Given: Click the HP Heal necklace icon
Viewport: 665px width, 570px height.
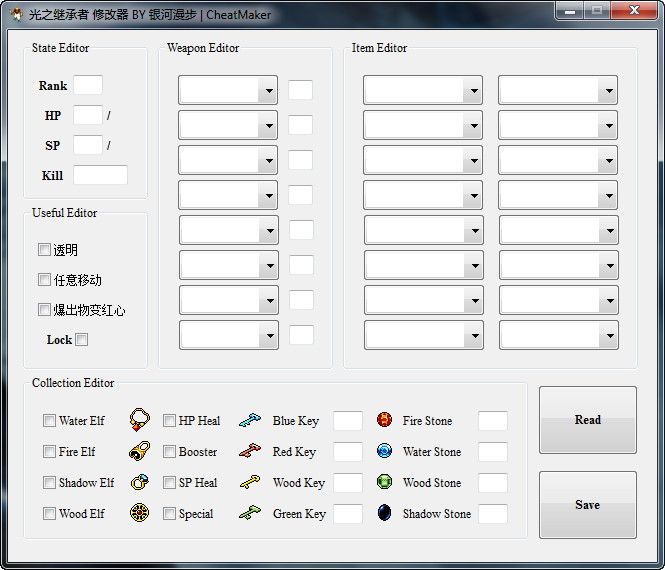Looking at the screenshot, I should point(140,420).
